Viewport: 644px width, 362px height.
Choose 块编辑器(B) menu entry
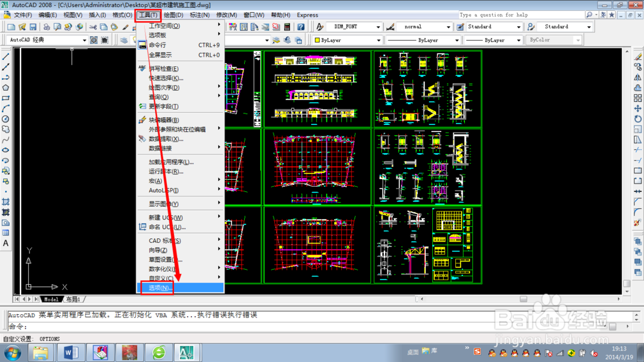tap(181, 120)
